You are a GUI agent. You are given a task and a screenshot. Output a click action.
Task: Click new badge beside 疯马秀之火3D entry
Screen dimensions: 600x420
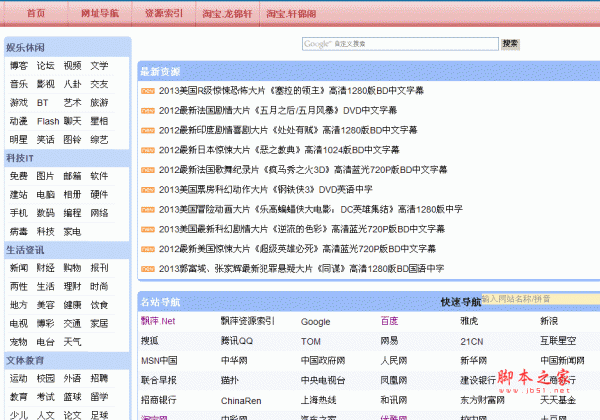148,170
